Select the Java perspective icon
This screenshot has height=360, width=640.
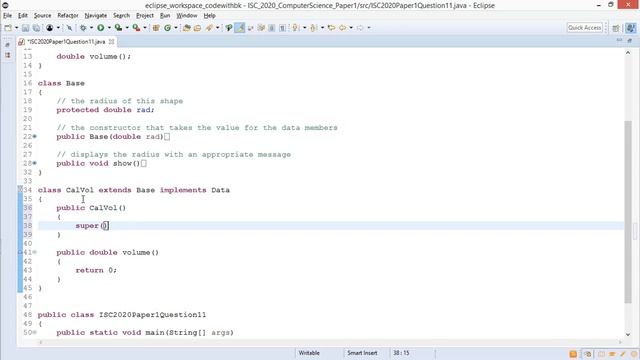pos(631,28)
